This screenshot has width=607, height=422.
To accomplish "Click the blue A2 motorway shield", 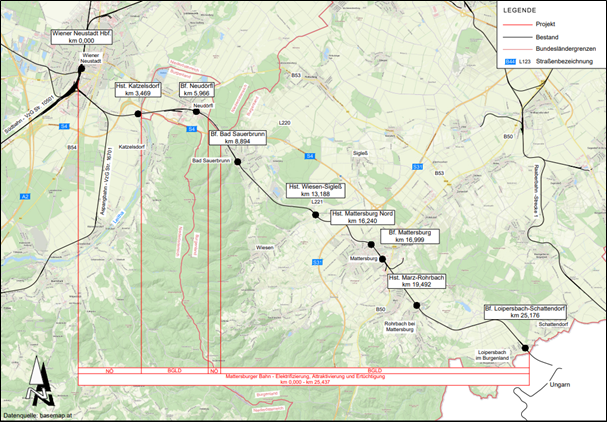I will pyautogui.click(x=25, y=197).
